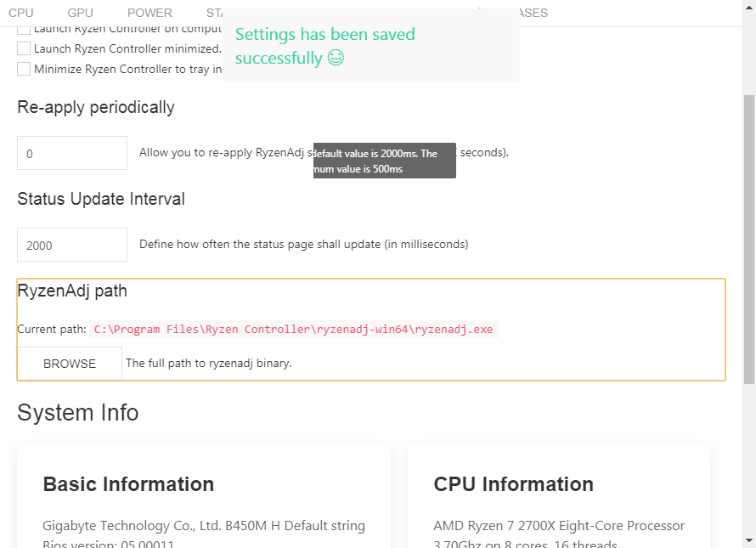
Task: Go to the POWER tab
Action: coord(150,13)
